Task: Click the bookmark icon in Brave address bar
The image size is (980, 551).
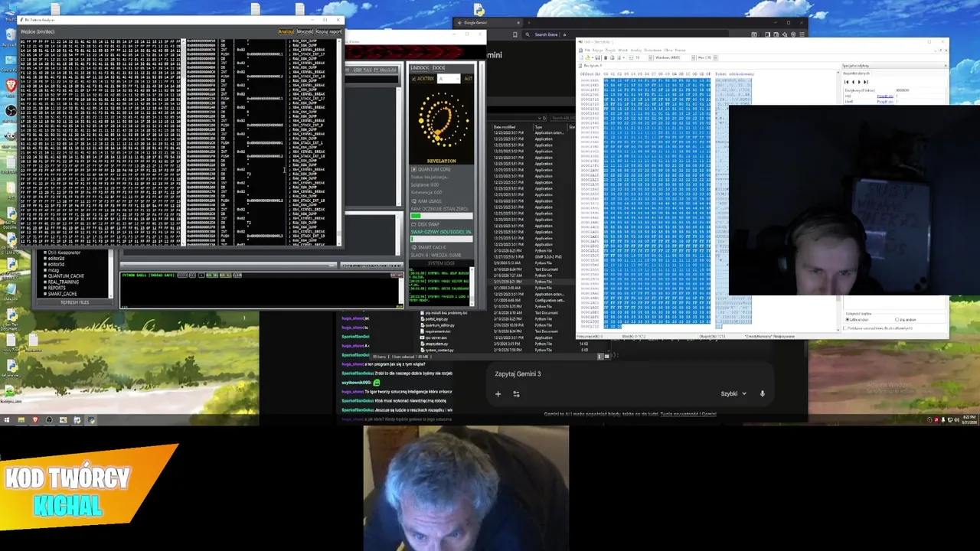Action: coord(514,34)
